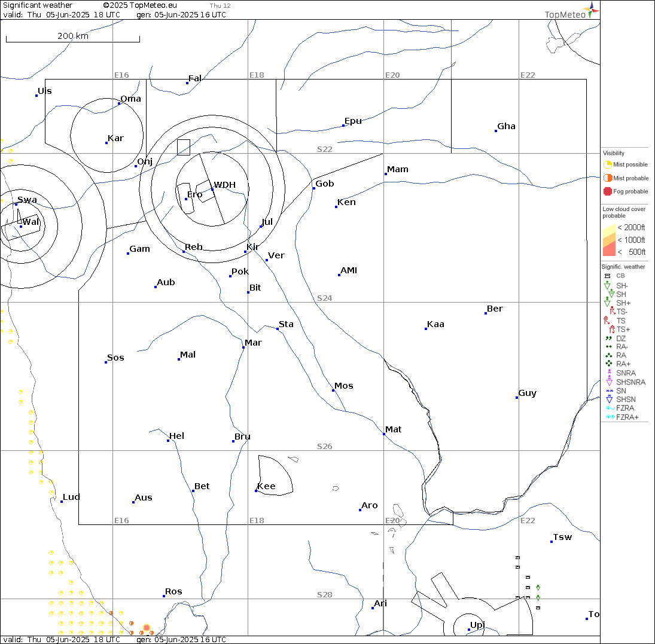Click the Guy station label
655x644 pixels.
point(528,393)
